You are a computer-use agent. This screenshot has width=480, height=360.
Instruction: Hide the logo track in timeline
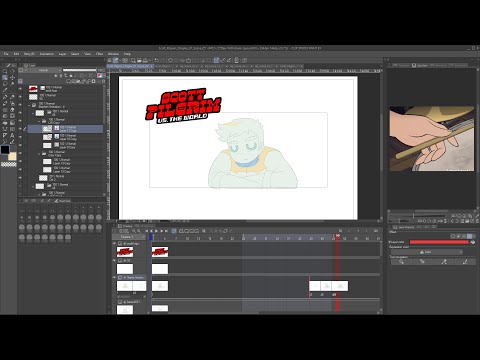(x=115, y=244)
